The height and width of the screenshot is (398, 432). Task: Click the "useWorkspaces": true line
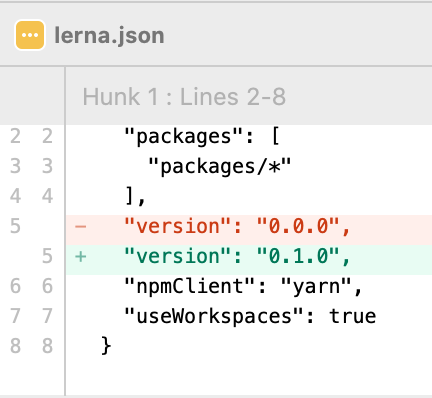point(250,316)
